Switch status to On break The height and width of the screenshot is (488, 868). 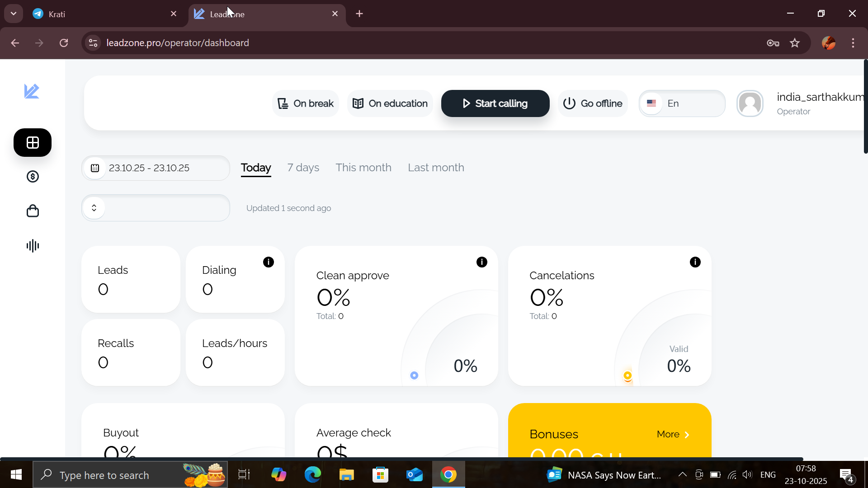[306, 103]
